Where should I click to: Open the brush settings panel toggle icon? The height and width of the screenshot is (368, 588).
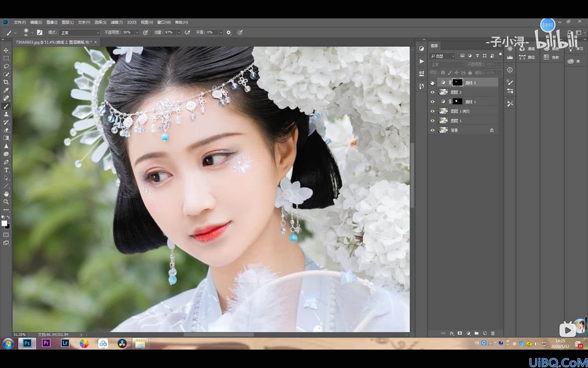click(40, 32)
